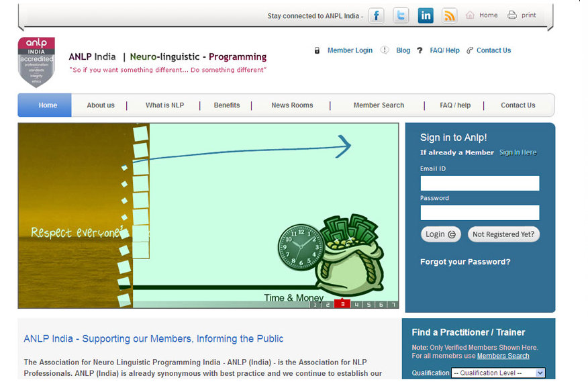The image size is (588, 392).
Task: Click the top bar Home link text
Action: pyautogui.click(x=488, y=15)
